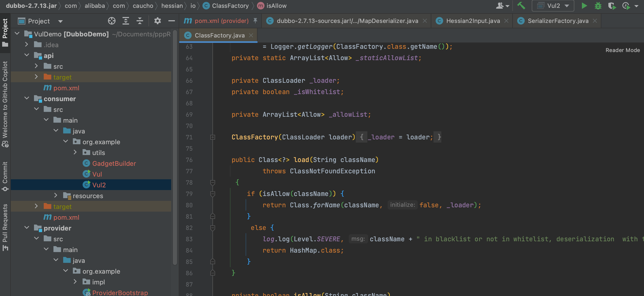
Task: Open the user account icon menu
Action: click(x=502, y=6)
